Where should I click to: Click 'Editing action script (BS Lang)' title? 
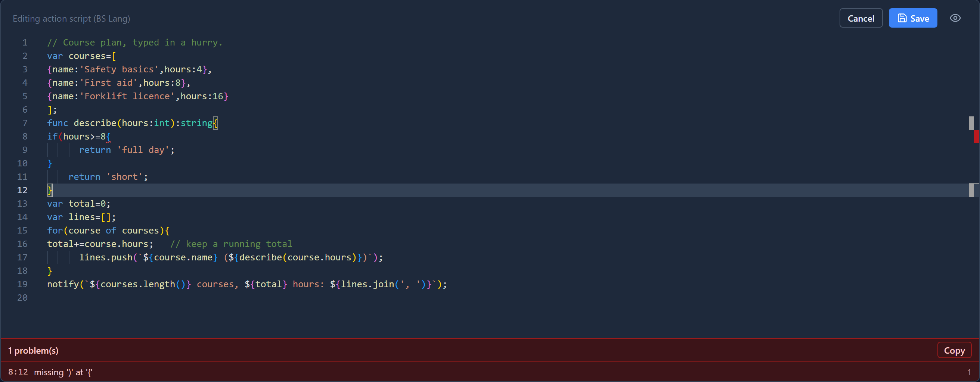[72, 19]
